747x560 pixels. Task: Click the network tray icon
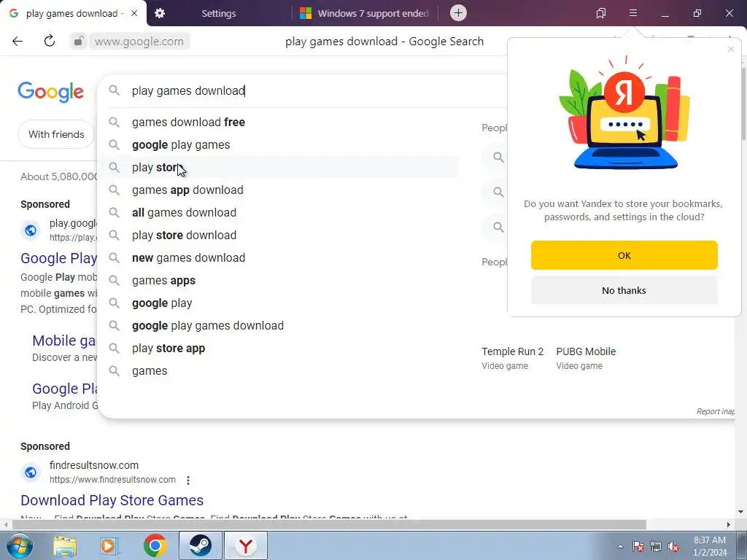click(656, 546)
